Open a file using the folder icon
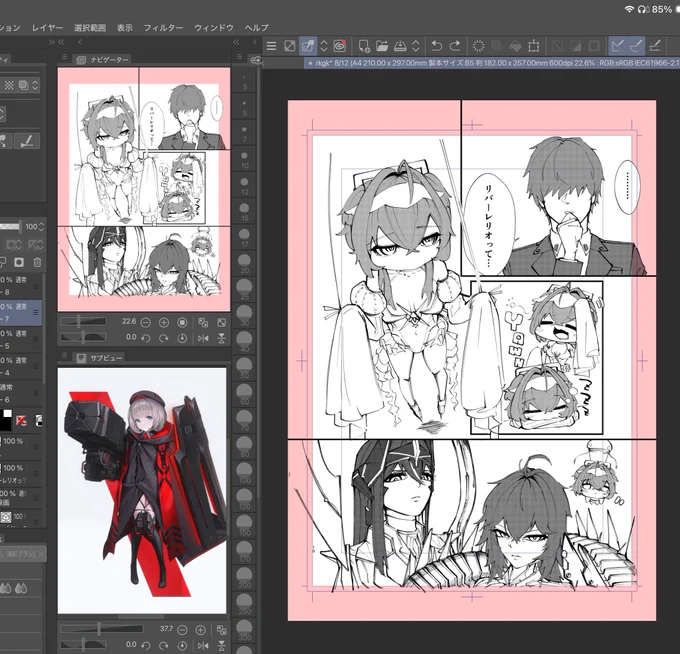Screen dimensions: 680x654 382,46
